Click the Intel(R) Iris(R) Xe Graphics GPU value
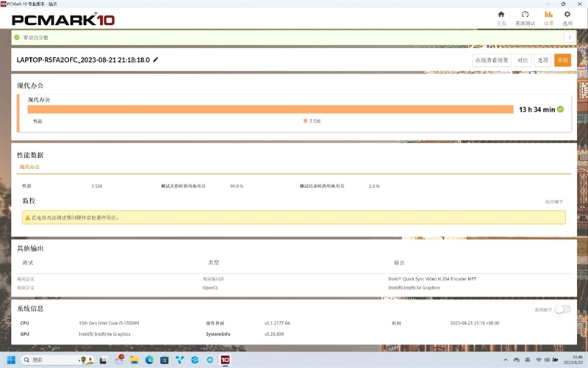This screenshot has height=368, width=588. pos(104,334)
